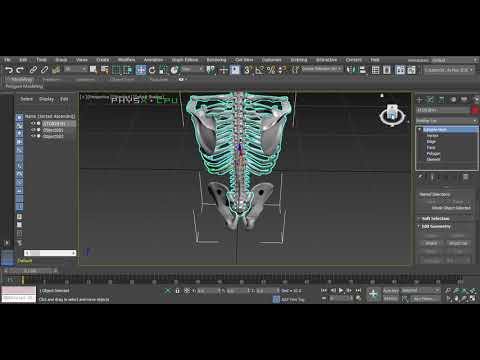Toggle the Window/Crossing selection icon
Viewport: 480px width, 360px height.
pyautogui.click(x=128, y=70)
